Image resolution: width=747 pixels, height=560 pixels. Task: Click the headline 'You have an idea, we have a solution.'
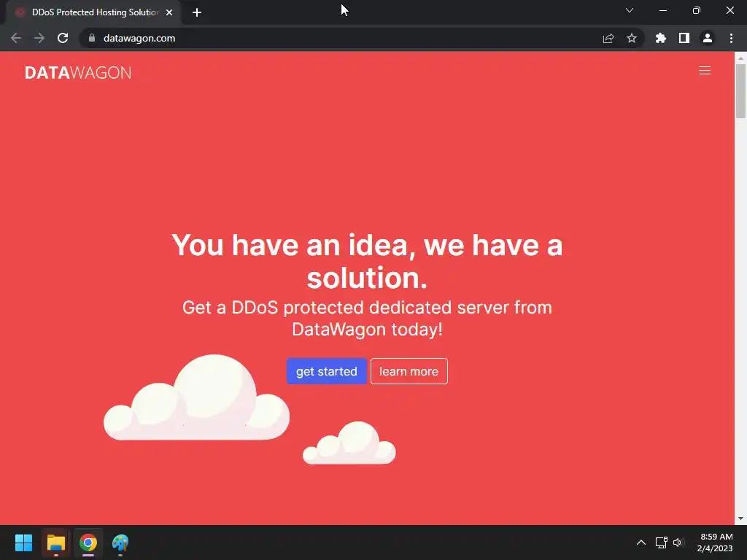(367, 261)
